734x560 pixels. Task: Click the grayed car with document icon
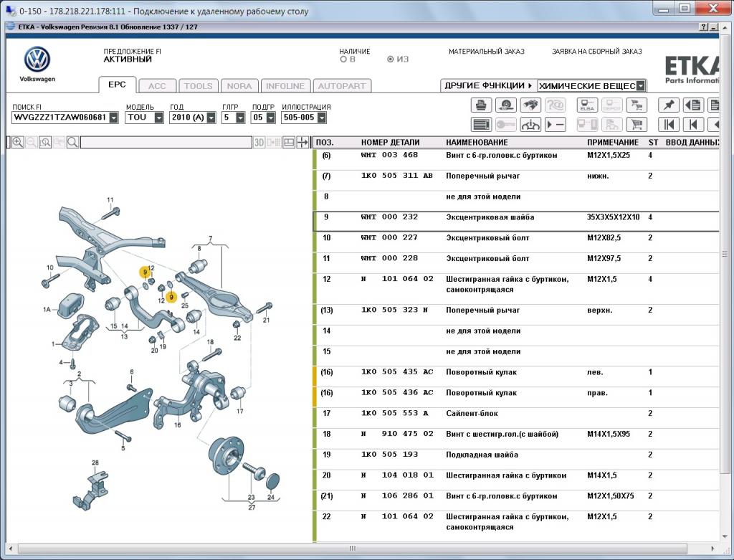point(612,125)
